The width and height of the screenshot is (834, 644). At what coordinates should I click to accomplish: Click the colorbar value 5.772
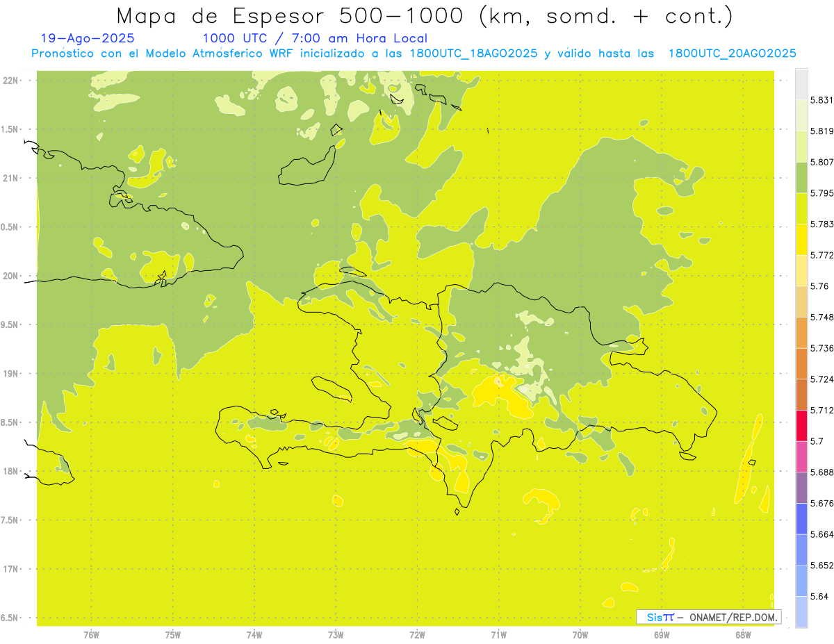tap(821, 255)
